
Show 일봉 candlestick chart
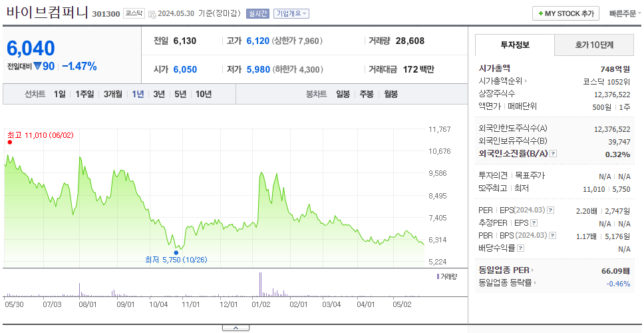tap(343, 94)
